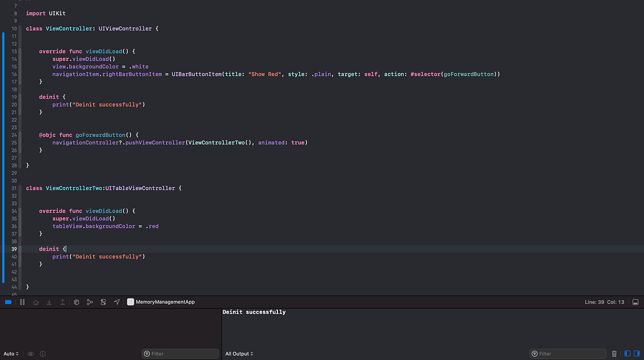Click the Quick Look eye icon
644x360 pixels.
coord(31,354)
